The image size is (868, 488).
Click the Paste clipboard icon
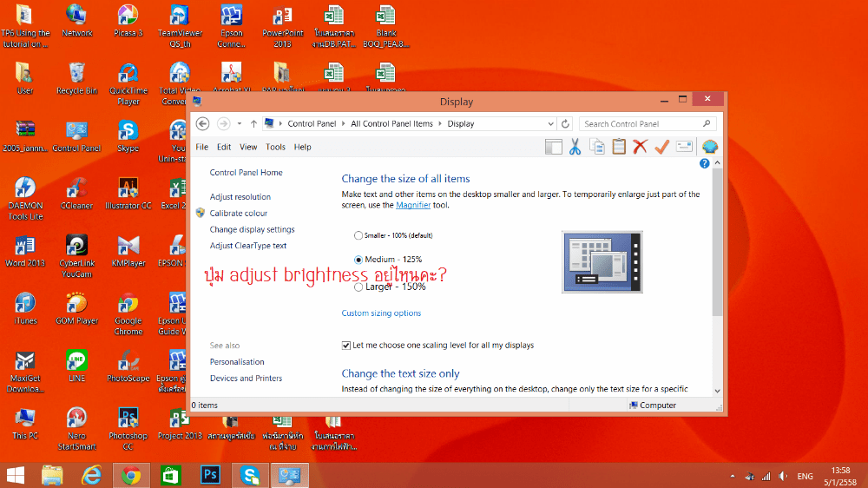(x=619, y=147)
